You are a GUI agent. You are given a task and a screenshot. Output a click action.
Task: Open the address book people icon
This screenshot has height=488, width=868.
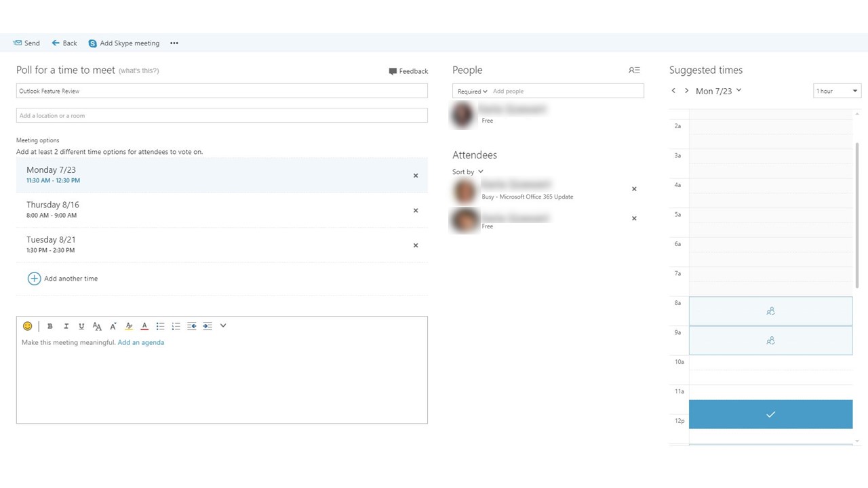634,70
